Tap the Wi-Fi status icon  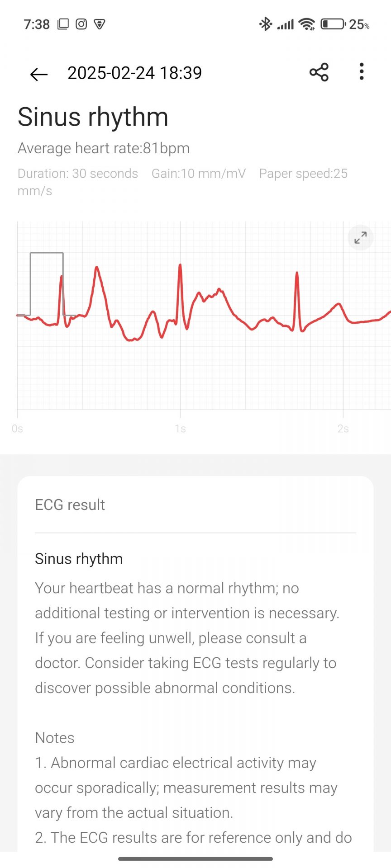(x=307, y=24)
